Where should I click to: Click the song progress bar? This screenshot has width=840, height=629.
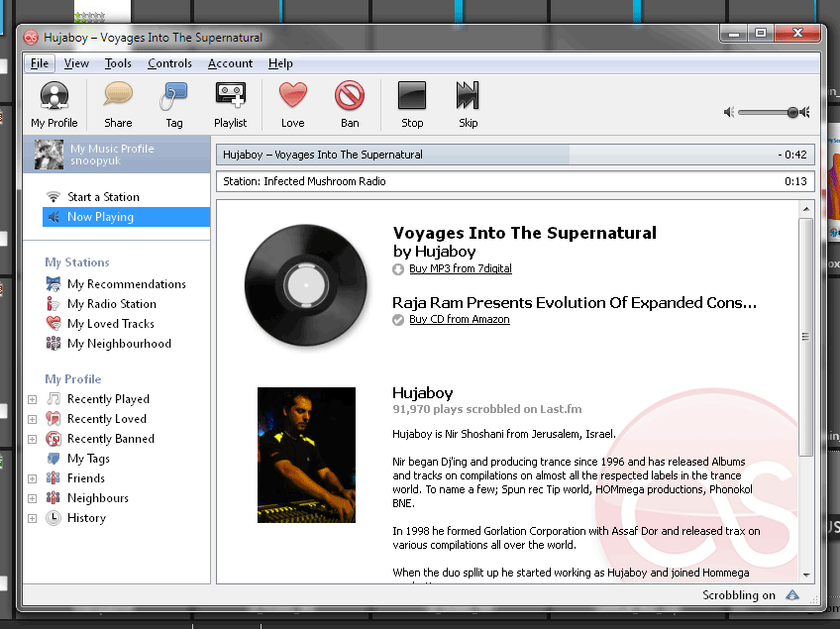pos(515,155)
